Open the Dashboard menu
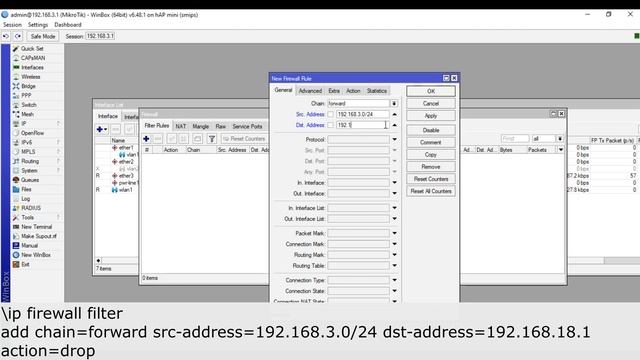Image resolution: width=640 pixels, height=360 pixels. 68,25
